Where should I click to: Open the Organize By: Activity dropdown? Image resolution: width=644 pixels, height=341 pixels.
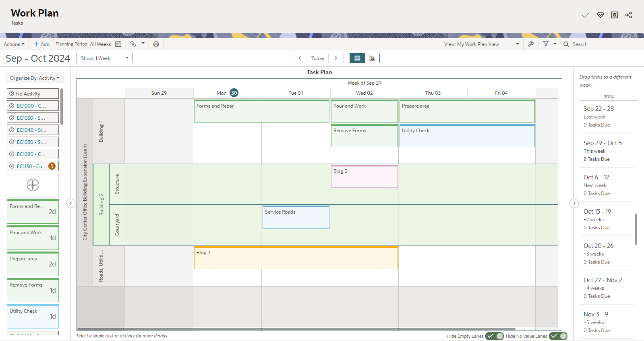pyautogui.click(x=35, y=78)
